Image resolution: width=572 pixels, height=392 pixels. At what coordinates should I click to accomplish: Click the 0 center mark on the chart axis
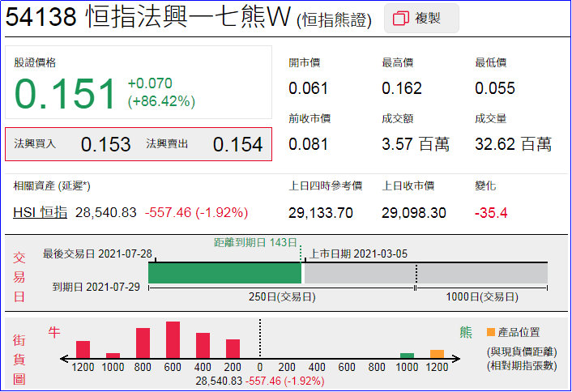point(260,367)
